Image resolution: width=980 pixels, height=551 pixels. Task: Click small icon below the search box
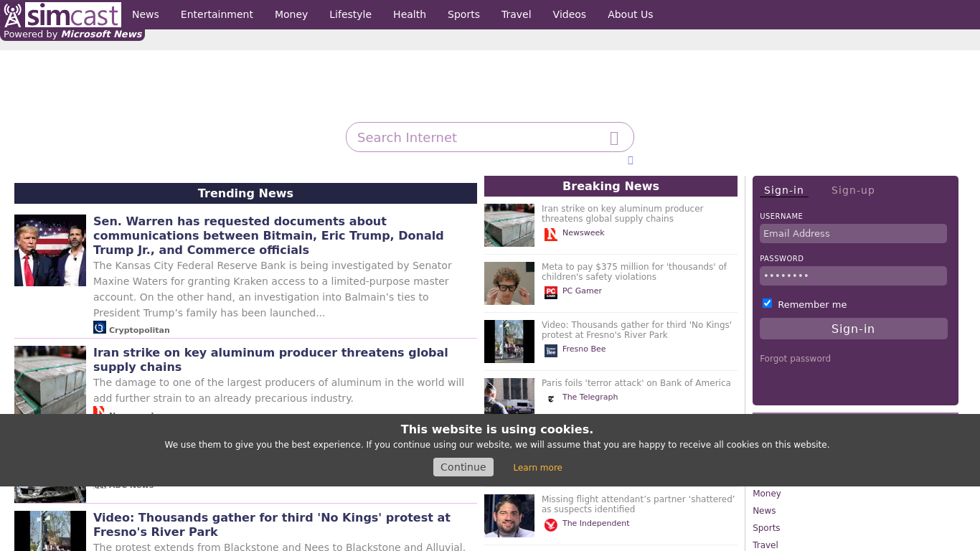click(631, 160)
